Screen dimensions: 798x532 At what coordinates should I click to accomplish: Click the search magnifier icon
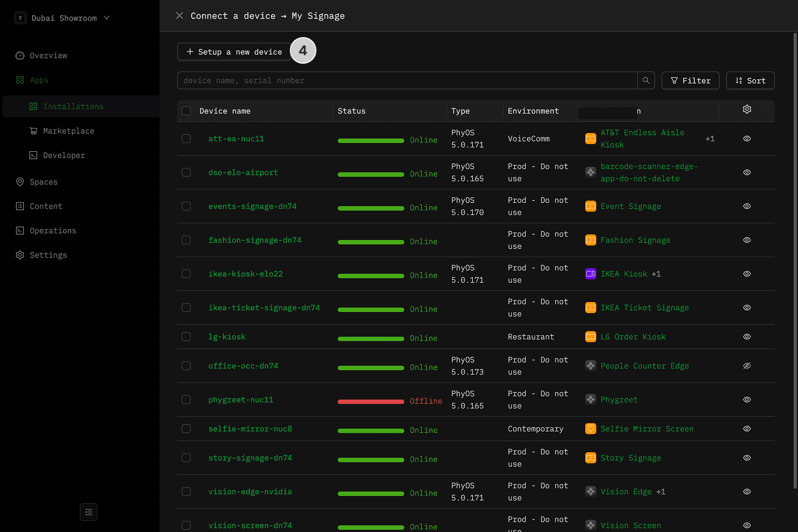coord(646,80)
